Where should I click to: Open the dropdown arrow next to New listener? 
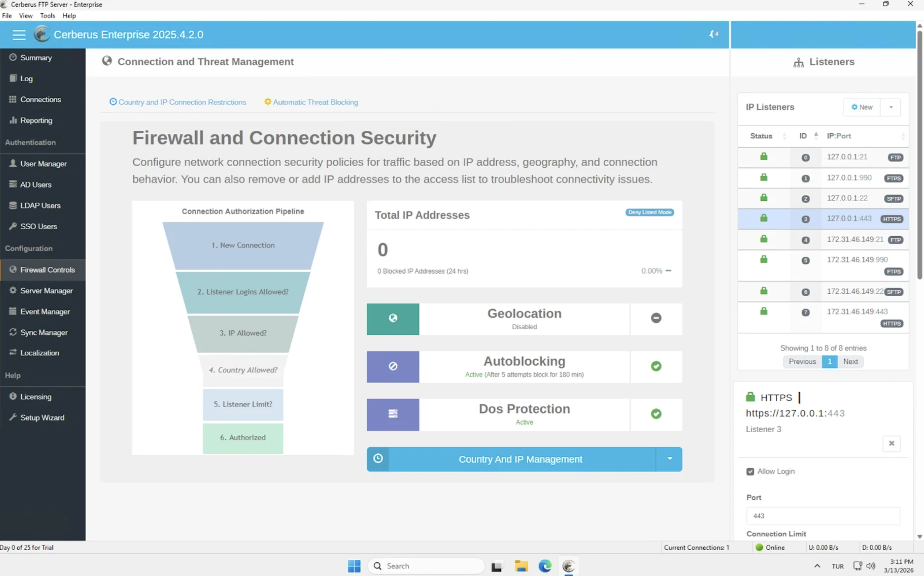click(891, 108)
